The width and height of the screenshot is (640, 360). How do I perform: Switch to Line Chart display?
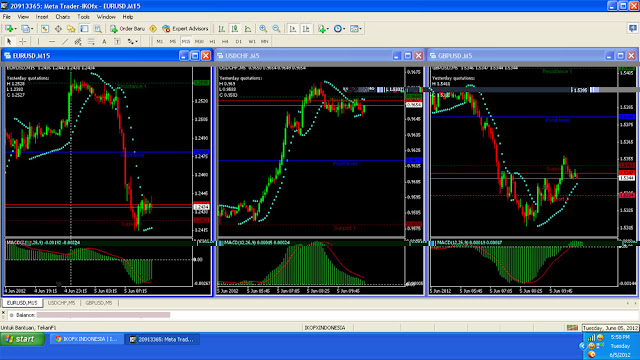point(248,29)
